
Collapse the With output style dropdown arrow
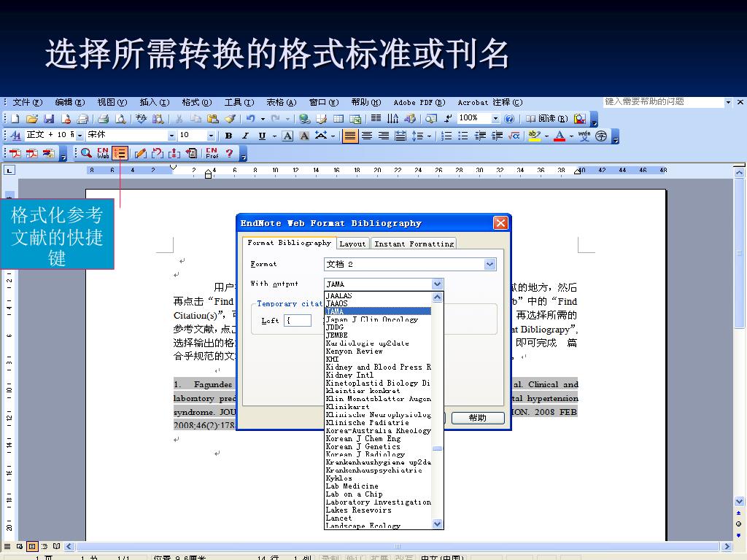(x=438, y=284)
